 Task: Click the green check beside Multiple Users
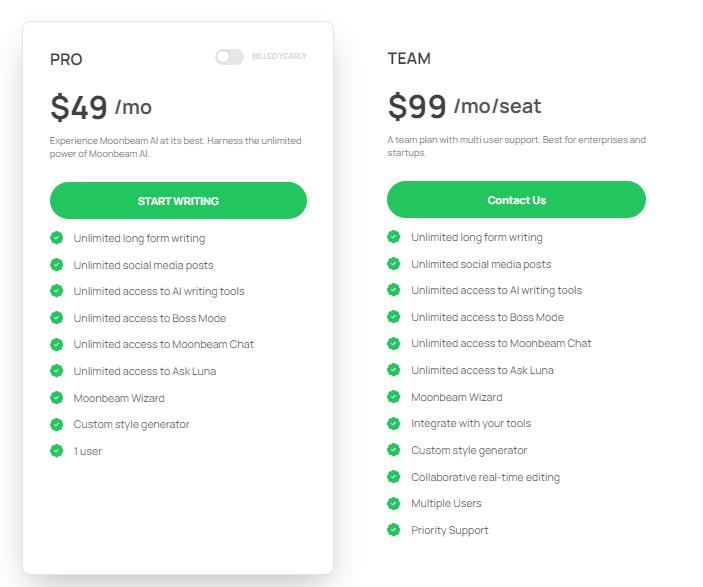(394, 503)
